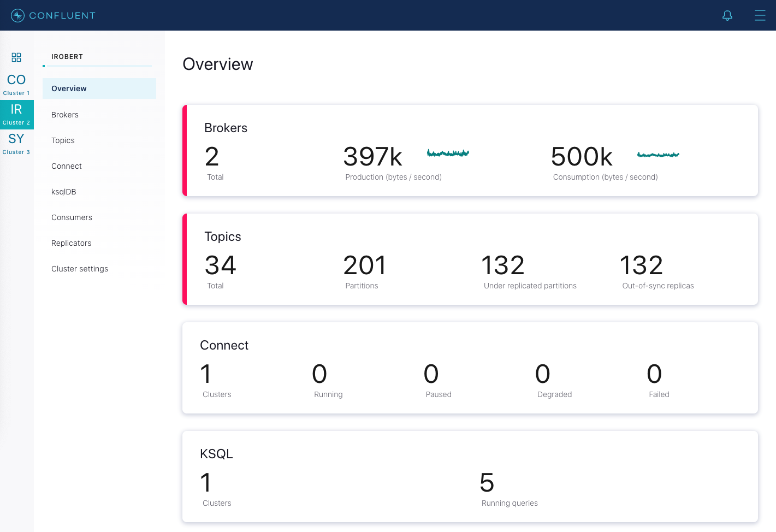The height and width of the screenshot is (532, 776).
Task: Click the Brokers card title
Action: [226, 128]
